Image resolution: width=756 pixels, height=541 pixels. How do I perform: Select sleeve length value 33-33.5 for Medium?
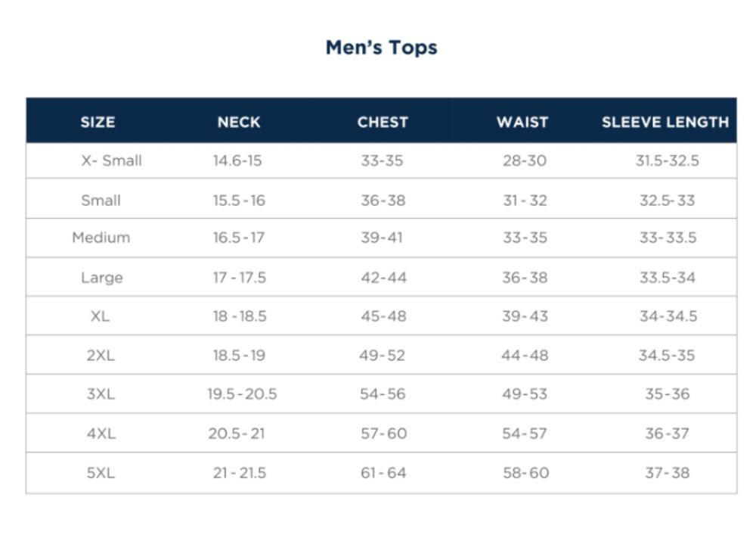coord(668,238)
